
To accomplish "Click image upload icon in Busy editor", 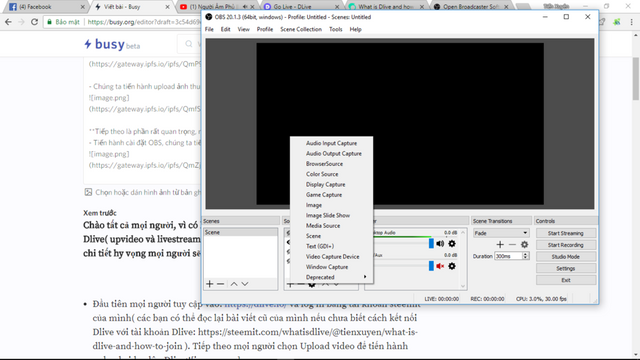I will pyautogui.click(x=88, y=192).
